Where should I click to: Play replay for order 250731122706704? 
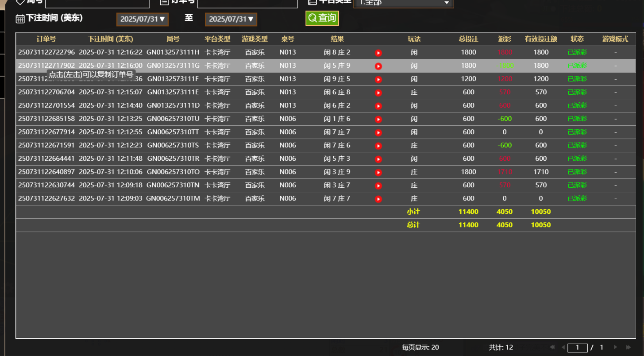[x=378, y=93]
